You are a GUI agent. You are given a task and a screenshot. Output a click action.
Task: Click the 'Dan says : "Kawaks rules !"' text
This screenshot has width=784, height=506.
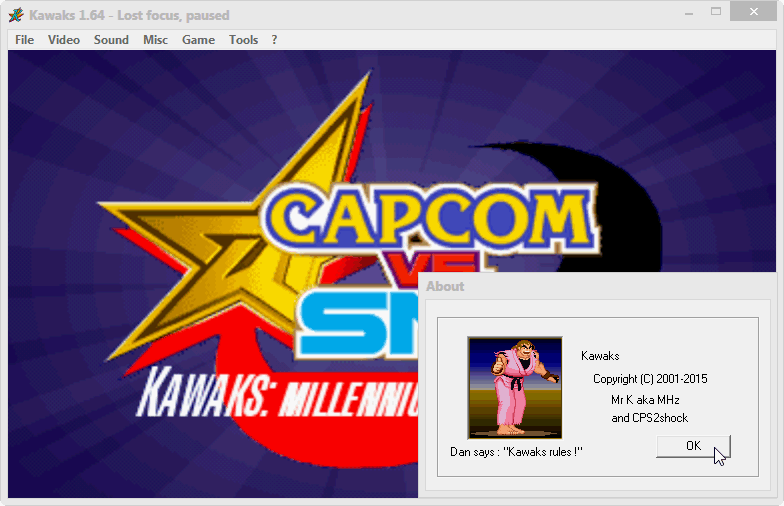click(x=516, y=452)
